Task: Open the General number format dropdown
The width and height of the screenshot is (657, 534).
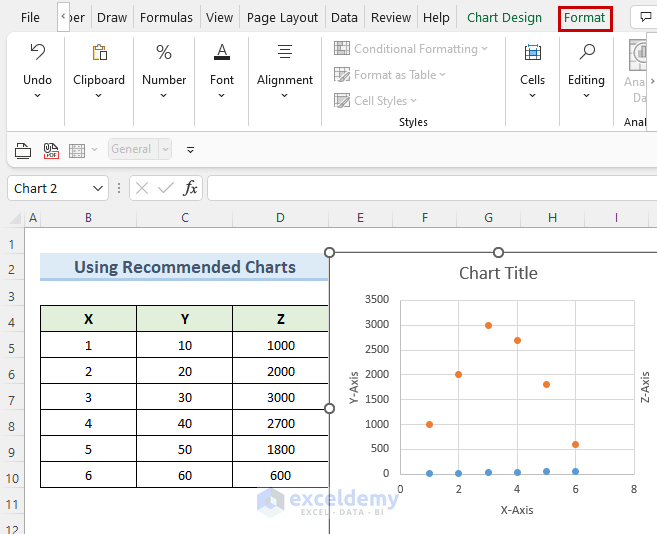Action: tap(166, 149)
